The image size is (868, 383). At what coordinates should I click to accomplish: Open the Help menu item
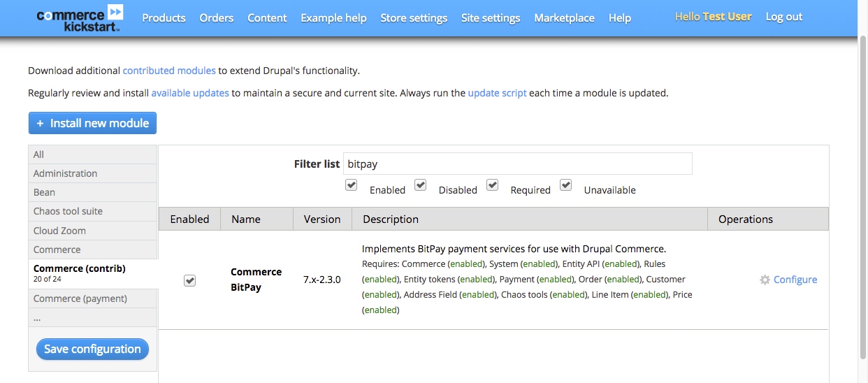tap(619, 18)
